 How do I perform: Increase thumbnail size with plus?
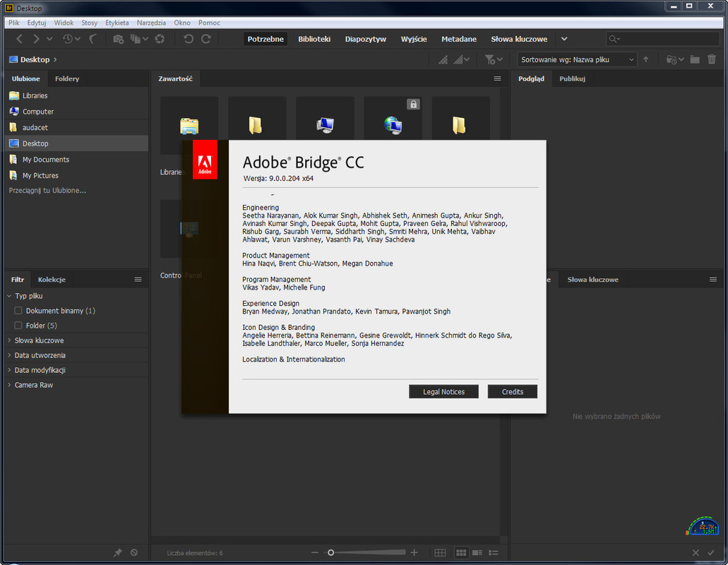414,552
